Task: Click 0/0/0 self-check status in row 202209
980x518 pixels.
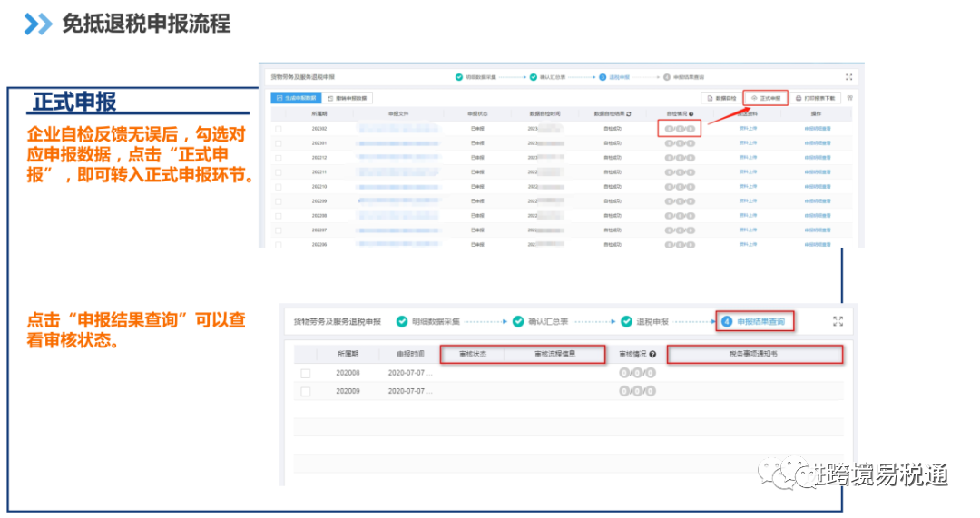Action: [x=680, y=201]
